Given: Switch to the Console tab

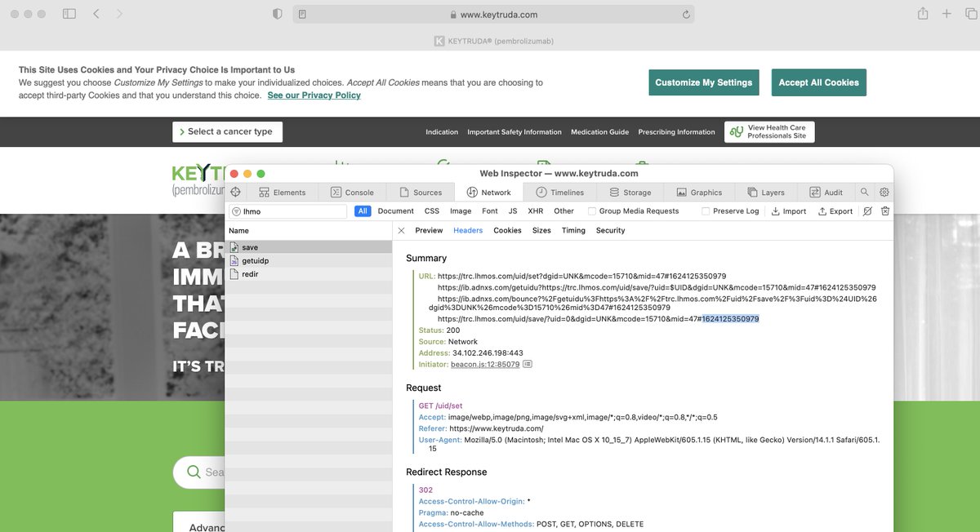Looking at the screenshot, I should (x=352, y=193).
